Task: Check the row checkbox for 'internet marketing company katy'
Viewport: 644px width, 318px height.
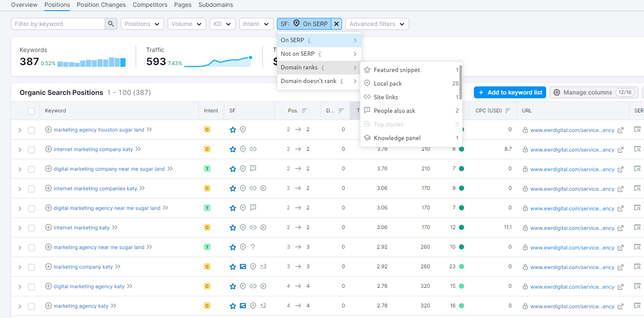Action: (31, 149)
